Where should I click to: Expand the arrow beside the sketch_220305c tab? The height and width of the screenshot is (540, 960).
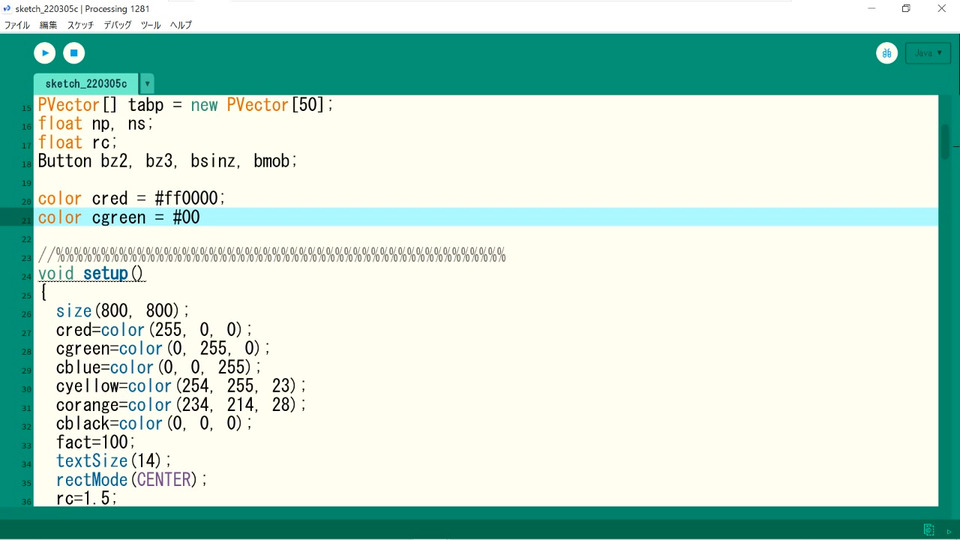coord(147,84)
